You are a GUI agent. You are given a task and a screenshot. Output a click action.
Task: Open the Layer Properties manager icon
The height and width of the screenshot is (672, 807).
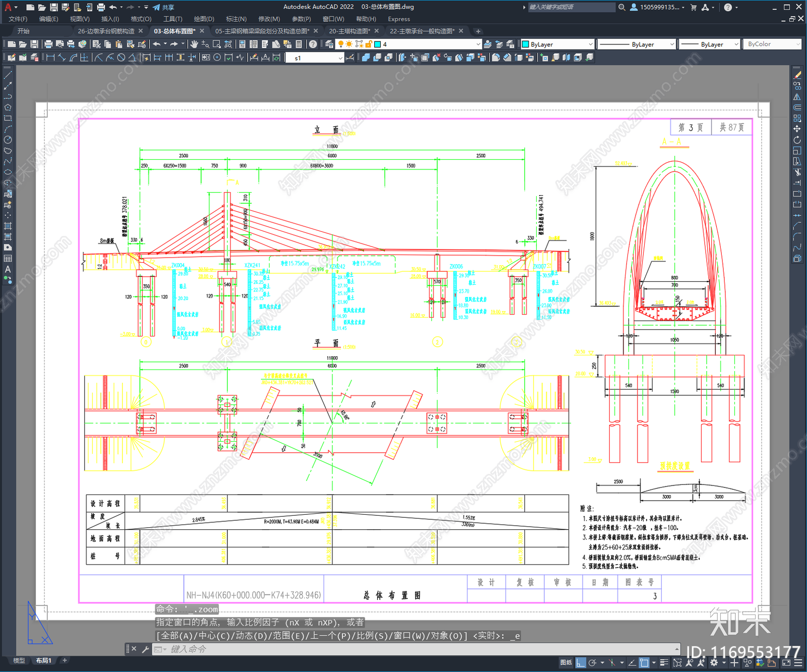329,44
